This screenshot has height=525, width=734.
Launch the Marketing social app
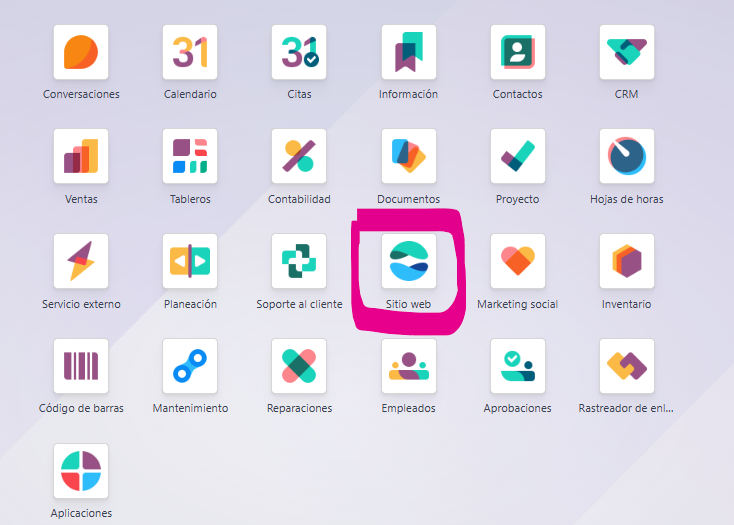point(517,262)
